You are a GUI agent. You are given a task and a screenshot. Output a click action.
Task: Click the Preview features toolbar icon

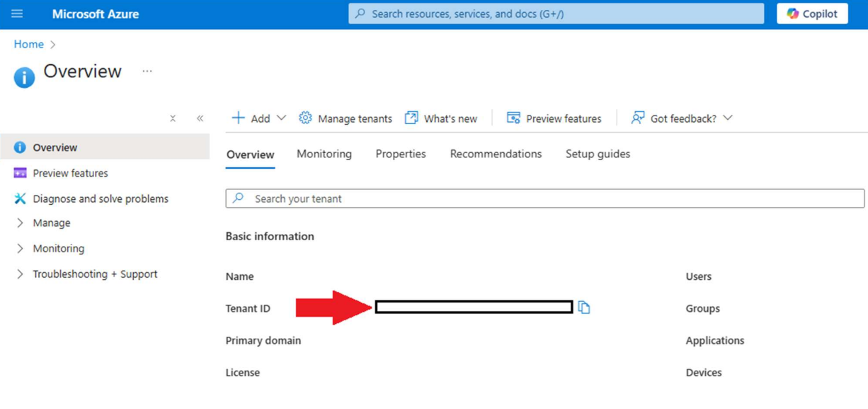(x=513, y=118)
